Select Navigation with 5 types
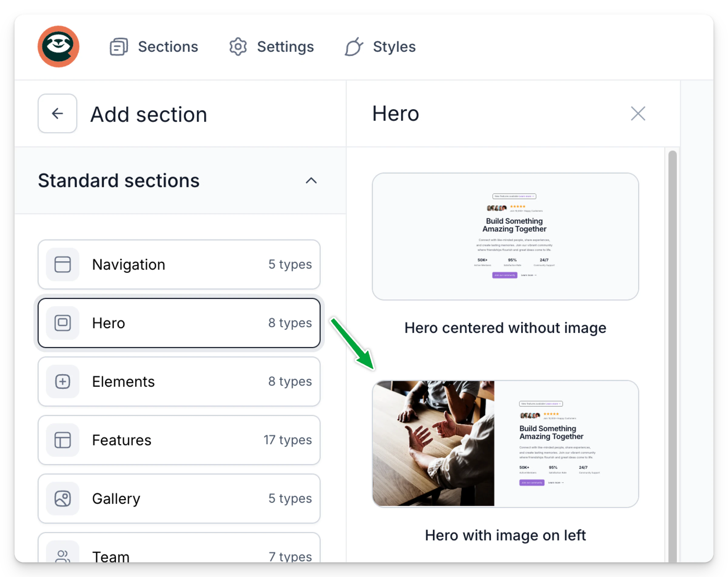This screenshot has width=728, height=577. 179,264
